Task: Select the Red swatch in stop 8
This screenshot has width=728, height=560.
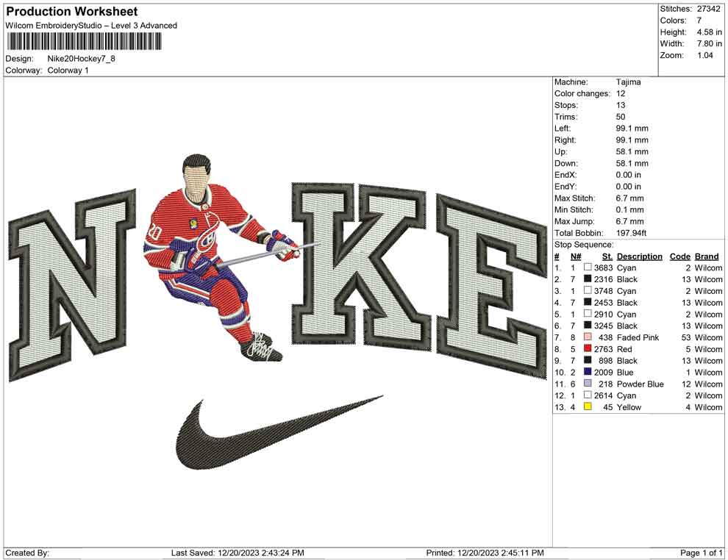Action: click(x=588, y=348)
